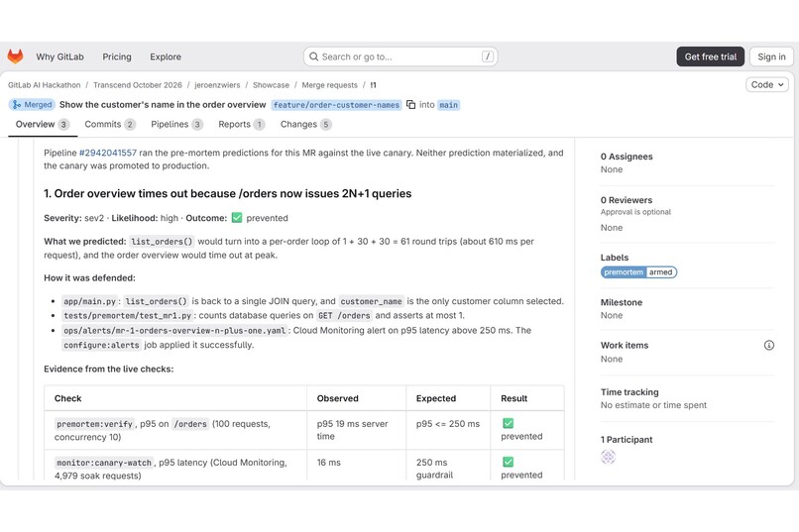Click green check in premortem:verify row

pos(508,423)
